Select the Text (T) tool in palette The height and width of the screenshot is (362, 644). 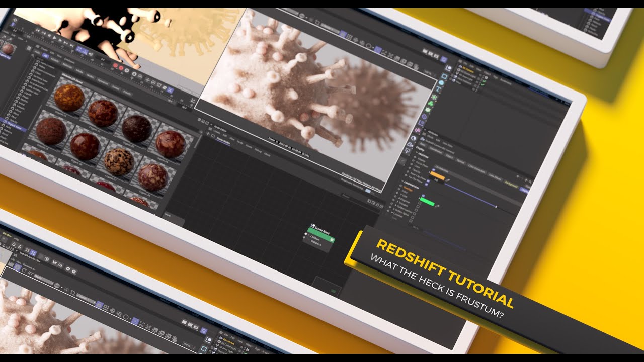click(439, 88)
